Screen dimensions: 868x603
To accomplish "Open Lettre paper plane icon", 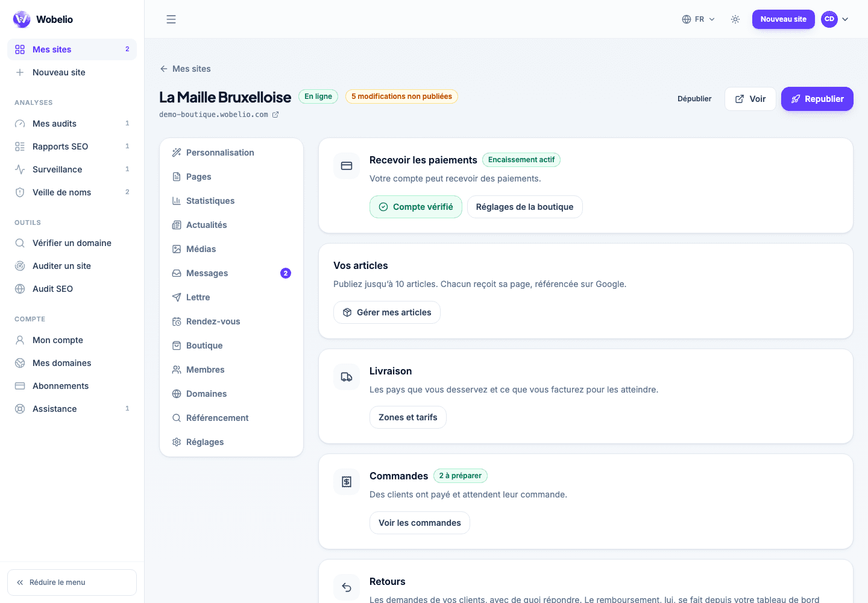I will click(x=177, y=297).
